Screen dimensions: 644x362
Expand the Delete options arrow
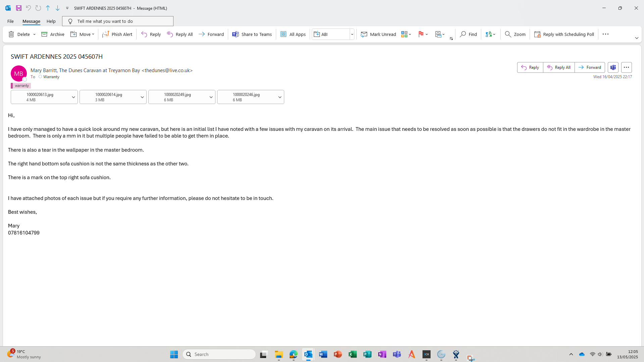click(x=34, y=34)
